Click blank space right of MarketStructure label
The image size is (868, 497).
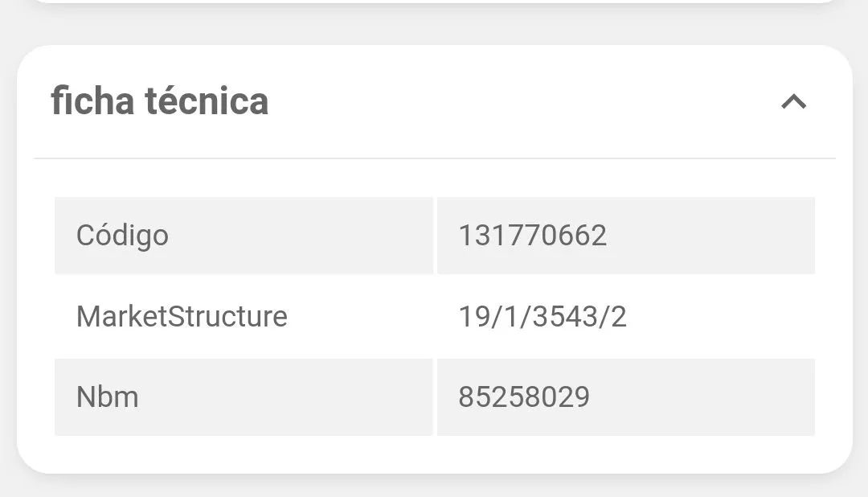click(x=362, y=316)
